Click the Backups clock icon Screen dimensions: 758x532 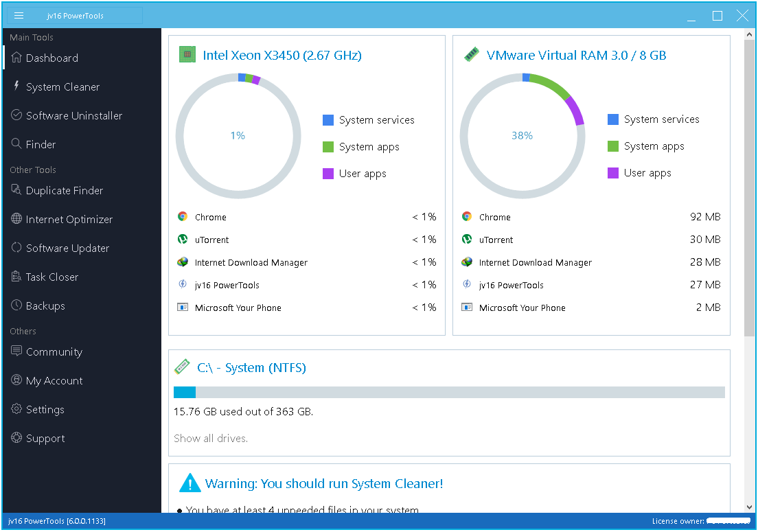point(16,305)
